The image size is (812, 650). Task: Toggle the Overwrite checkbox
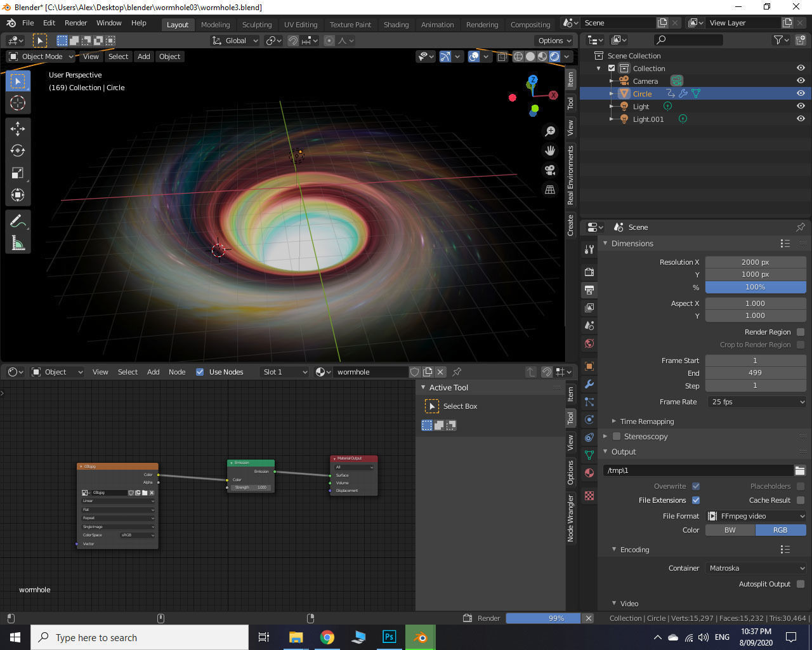696,486
